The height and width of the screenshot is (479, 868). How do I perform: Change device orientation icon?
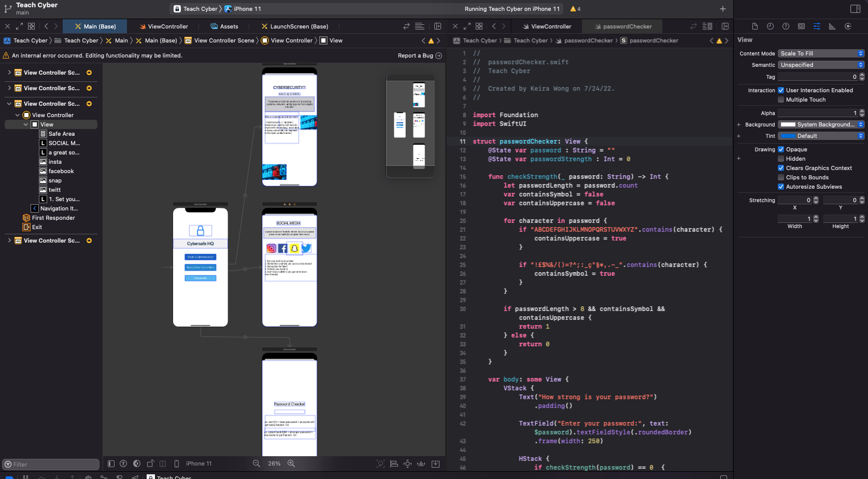coord(150,463)
